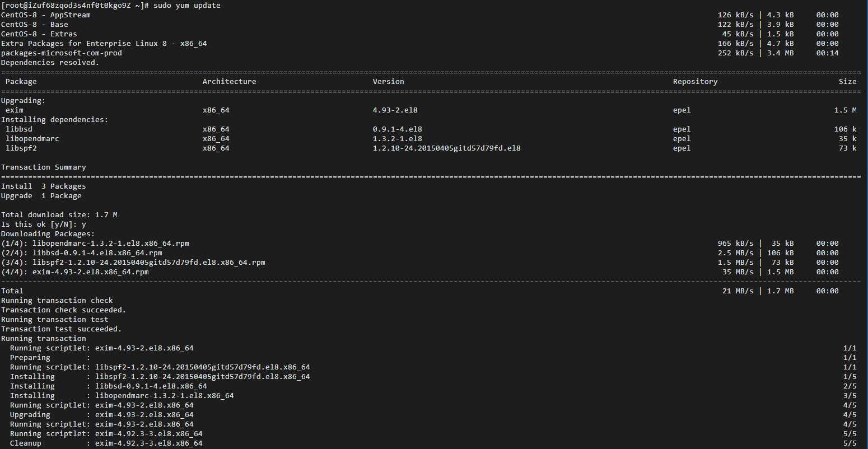Click the 'Repository' column header text

[x=696, y=82]
